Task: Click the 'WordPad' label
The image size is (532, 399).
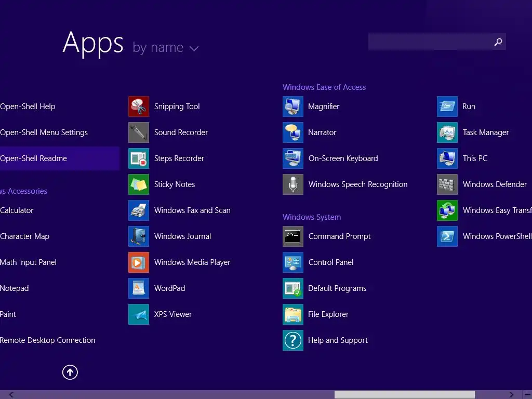Action: coord(169,288)
